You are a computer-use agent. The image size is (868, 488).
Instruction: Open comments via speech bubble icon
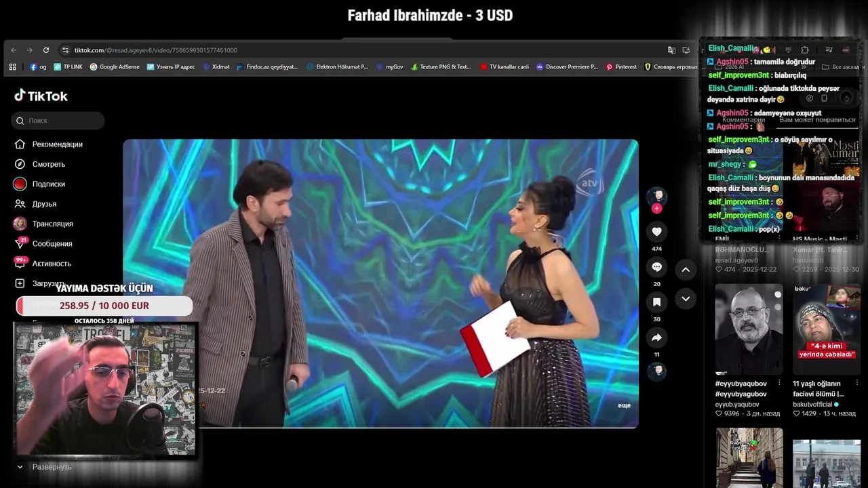tap(656, 267)
